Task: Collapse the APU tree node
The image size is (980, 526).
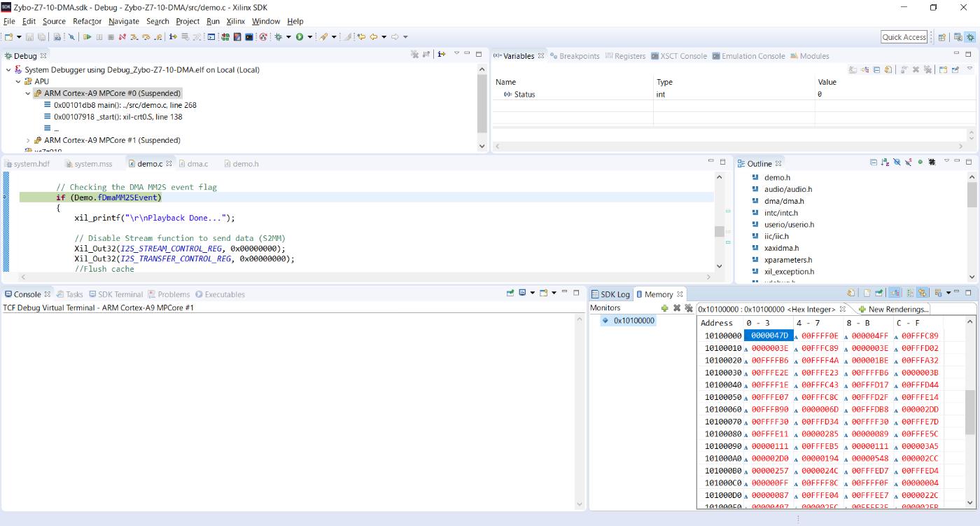Action: (18, 81)
